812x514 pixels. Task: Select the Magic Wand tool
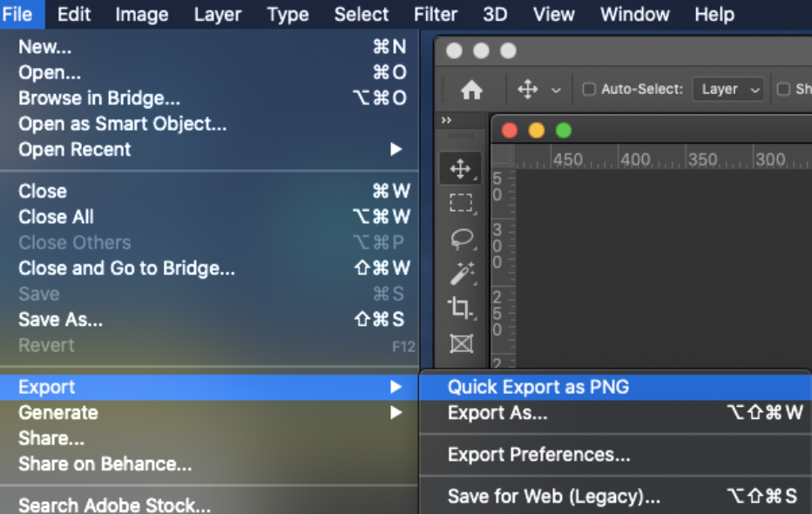point(462,274)
